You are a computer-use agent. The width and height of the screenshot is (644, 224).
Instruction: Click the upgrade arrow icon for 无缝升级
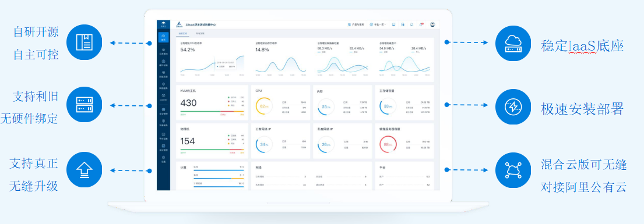[x=84, y=169]
